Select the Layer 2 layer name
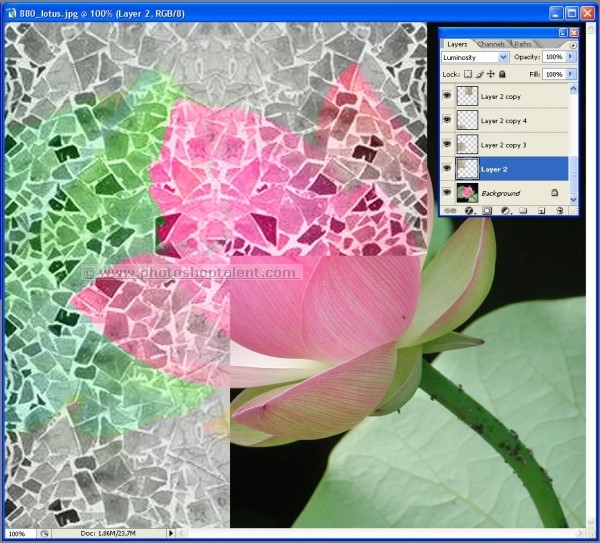Viewport: 600px width, 543px height. pyautogui.click(x=494, y=169)
